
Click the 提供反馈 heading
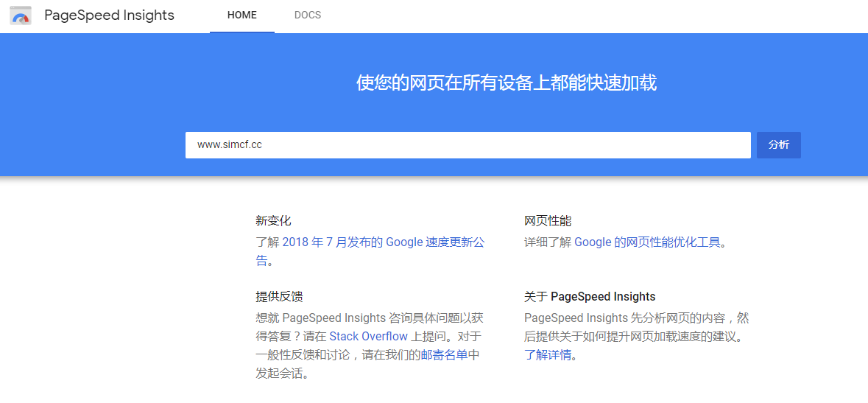tap(279, 296)
